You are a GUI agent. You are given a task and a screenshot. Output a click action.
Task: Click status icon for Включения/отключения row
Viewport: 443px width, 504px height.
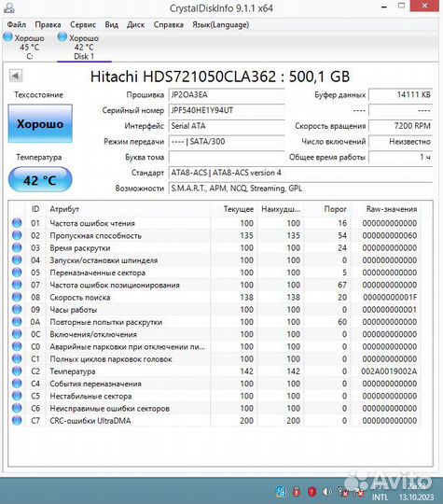coord(17,334)
